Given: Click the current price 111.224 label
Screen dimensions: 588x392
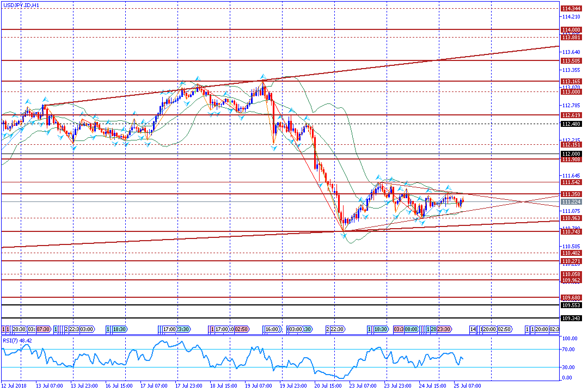Looking at the screenshot, I should 571,202.
